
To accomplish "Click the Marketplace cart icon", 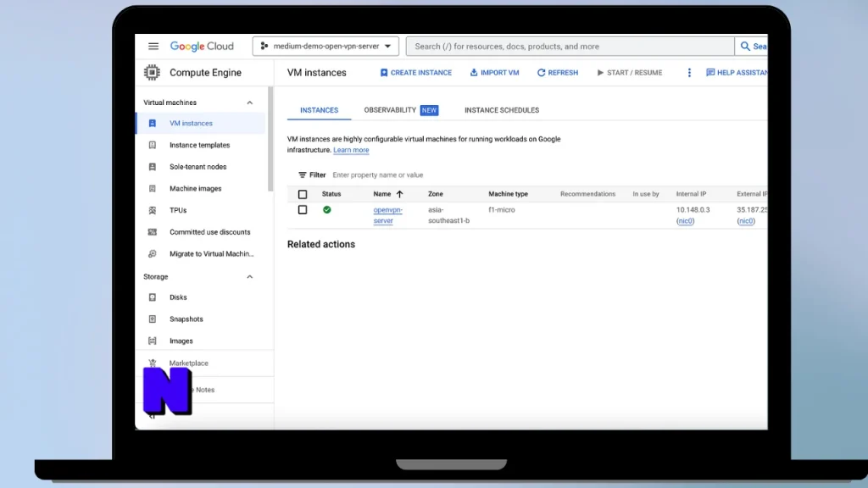I will click(153, 363).
